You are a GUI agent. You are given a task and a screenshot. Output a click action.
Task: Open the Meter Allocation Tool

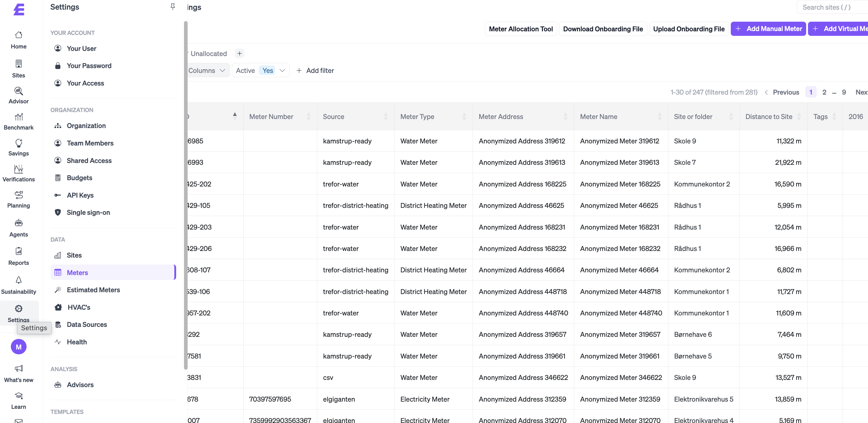pyautogui.click(x=521, y=29)
